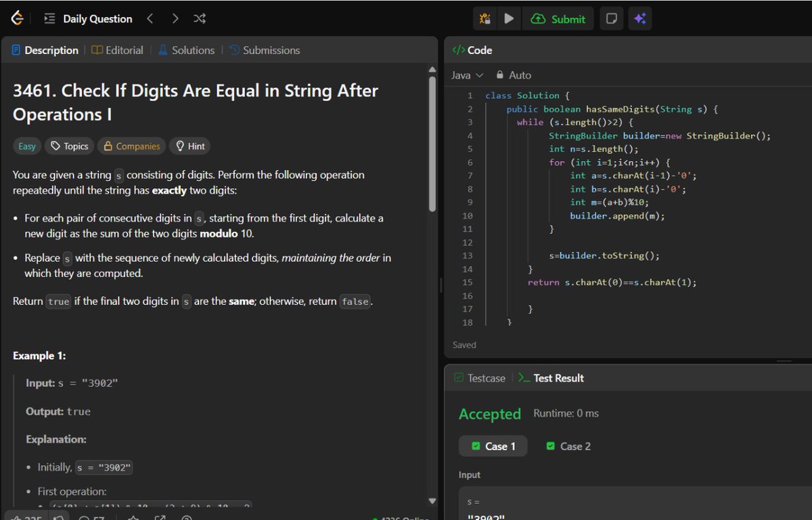
Task: Click the 'return s.charAt(0)==s.charAt(1);' line
Action: pos(612,282)
